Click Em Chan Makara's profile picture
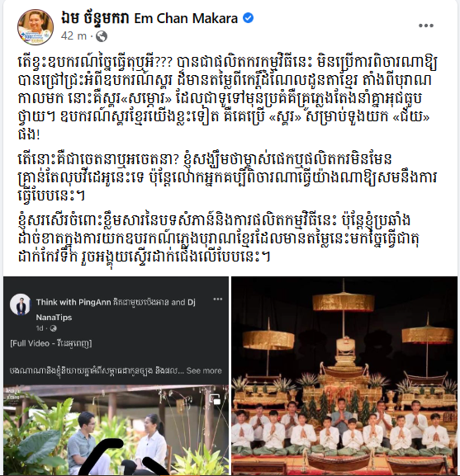 (36, 27)
